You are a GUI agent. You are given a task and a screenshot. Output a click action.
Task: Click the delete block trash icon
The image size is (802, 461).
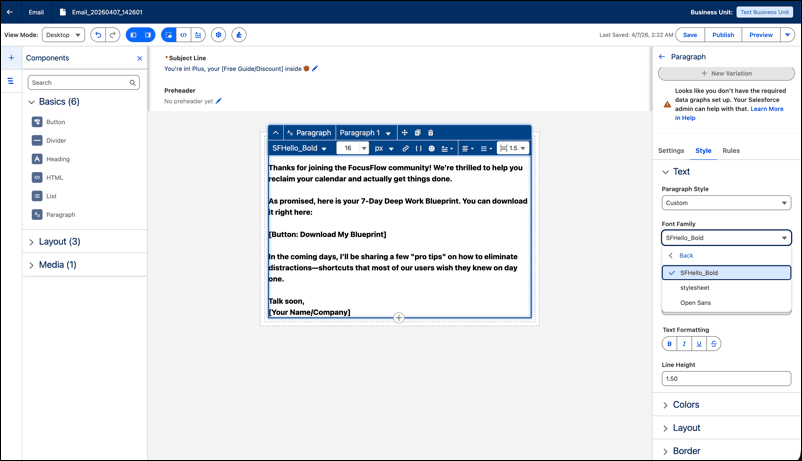click(431, 133)
